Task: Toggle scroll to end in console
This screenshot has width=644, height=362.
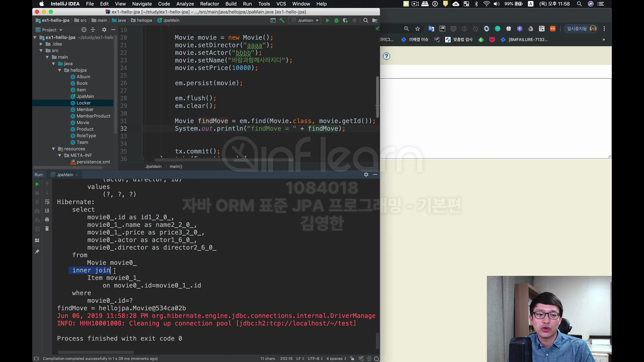Action: coord(47,210)
